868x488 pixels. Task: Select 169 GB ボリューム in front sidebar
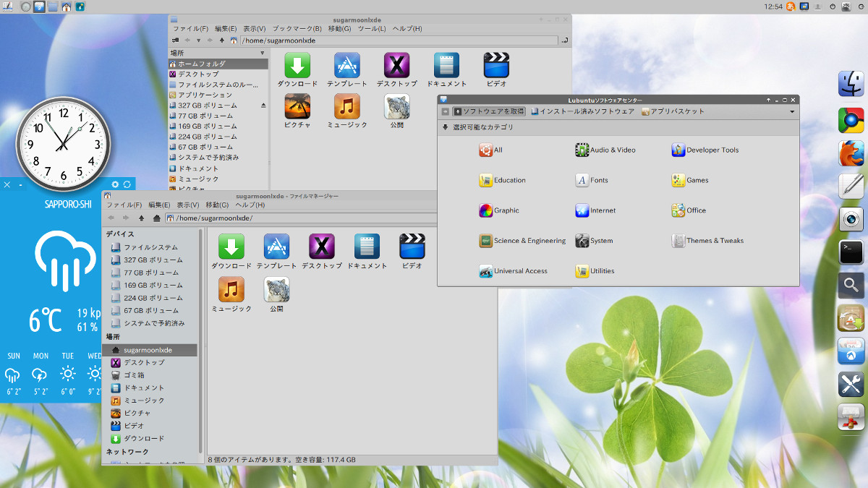tap(150, 285)
